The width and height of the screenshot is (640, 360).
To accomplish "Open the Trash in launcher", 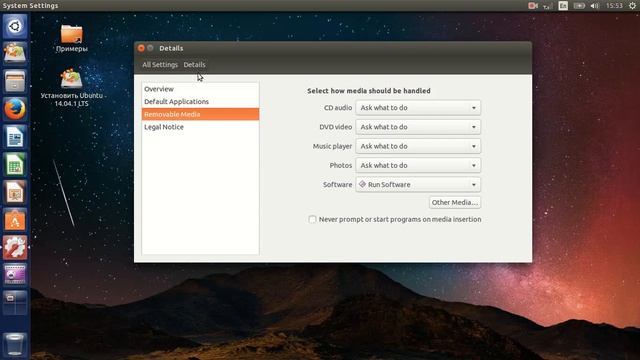I will 15,344.
